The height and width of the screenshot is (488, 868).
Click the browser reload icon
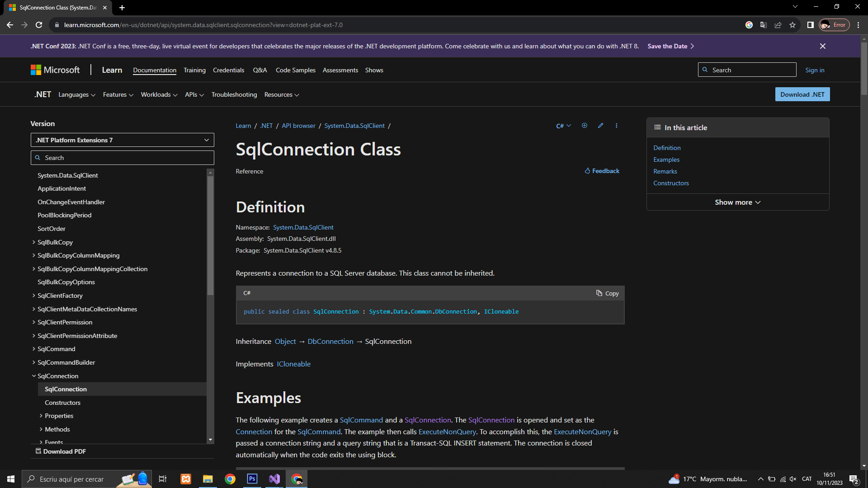pyautogui.click(x=39, y=25)
